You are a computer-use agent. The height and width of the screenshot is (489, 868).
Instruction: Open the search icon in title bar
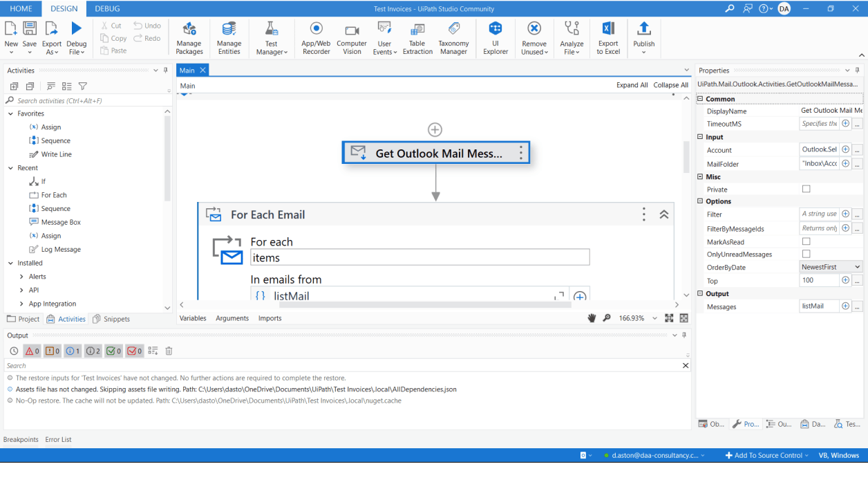pos(730,9)
